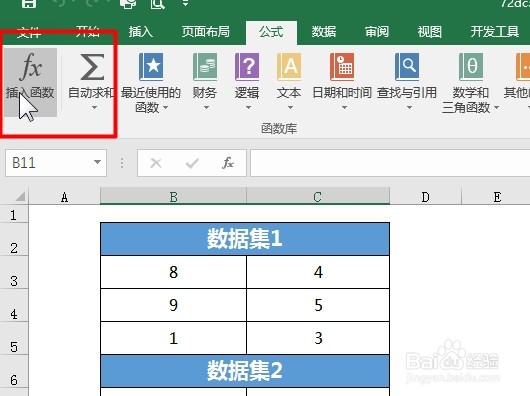Select cell containing 8
The width and height of the screenshot is (530, 396).
pos(173,272)
